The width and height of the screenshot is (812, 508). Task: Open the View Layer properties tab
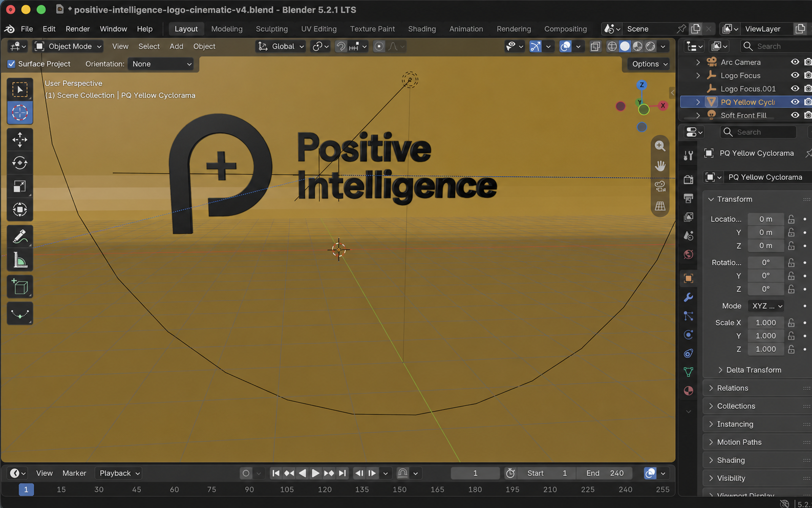tap(689, 217)
